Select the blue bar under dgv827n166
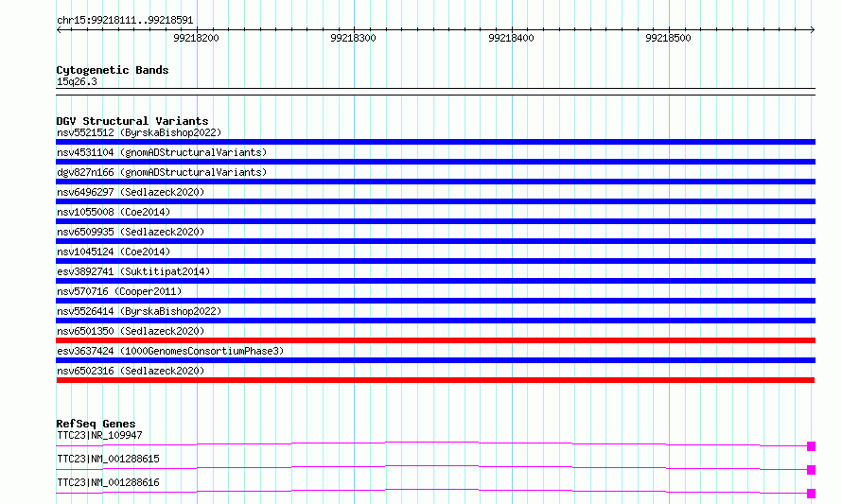The image size is (842, 504). click(435, 182)
